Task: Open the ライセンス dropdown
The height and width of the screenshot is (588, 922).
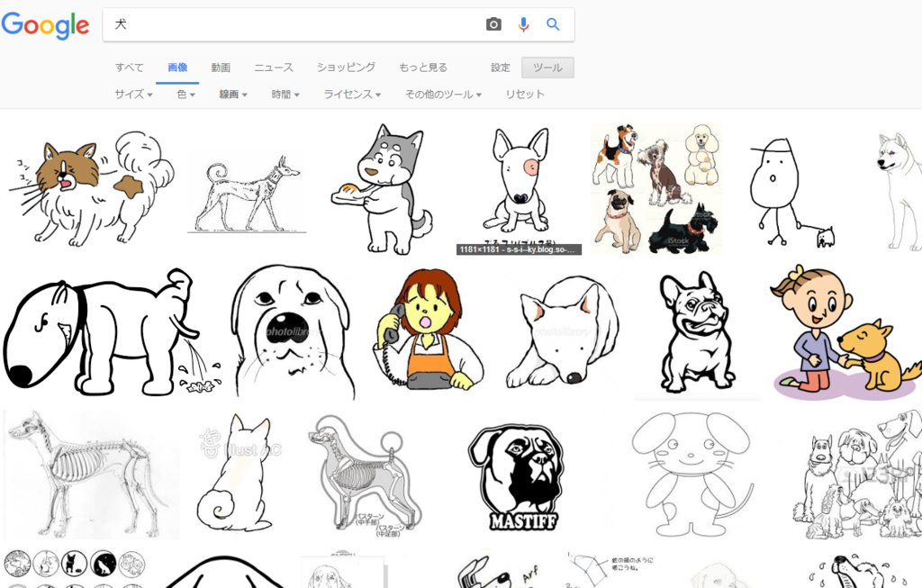Action: point(352,94)
